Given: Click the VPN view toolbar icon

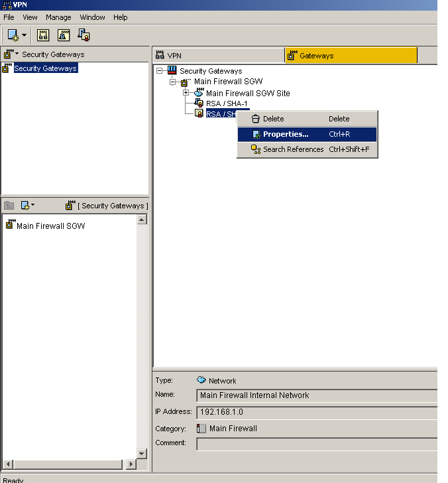Looking at the screenshot, I should [43, 35].
